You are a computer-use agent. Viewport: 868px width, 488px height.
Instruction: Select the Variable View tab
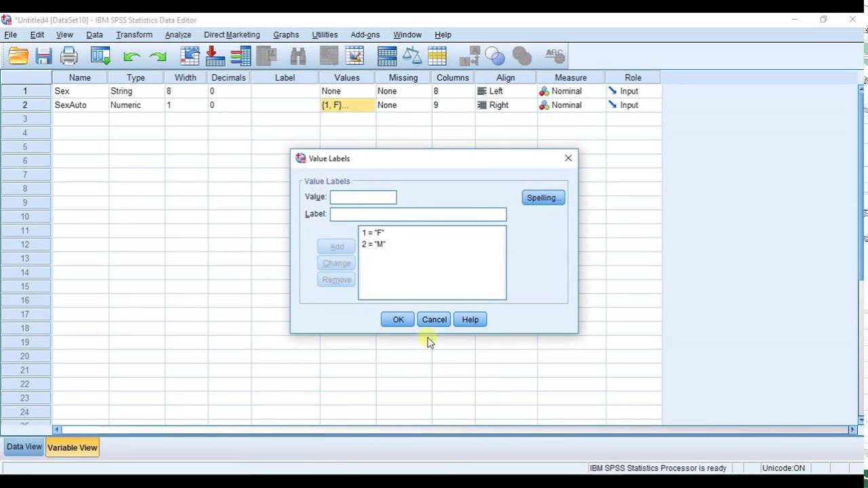point(73,447)
